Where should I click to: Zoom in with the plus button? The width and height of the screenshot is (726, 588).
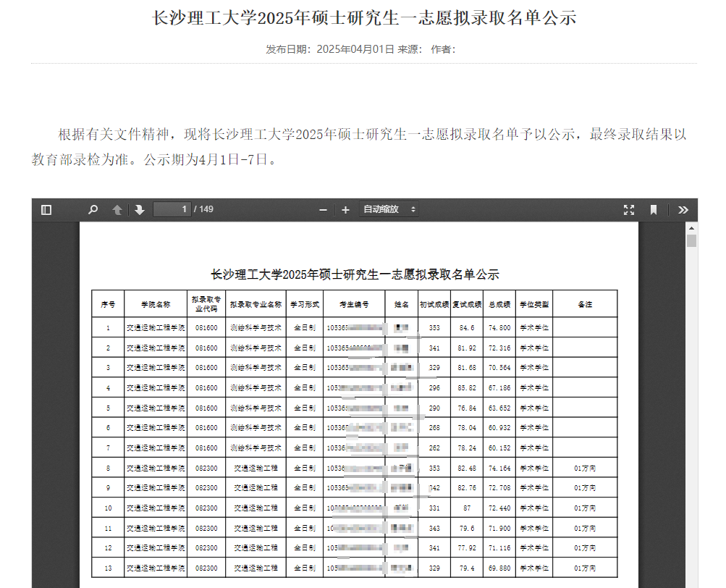(345, 210)
